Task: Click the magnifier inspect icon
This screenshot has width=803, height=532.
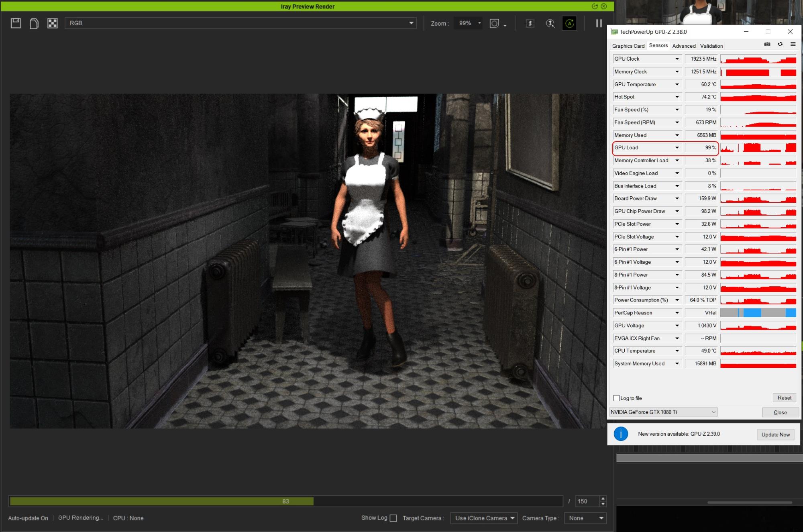Action: [x=550, y=23]
